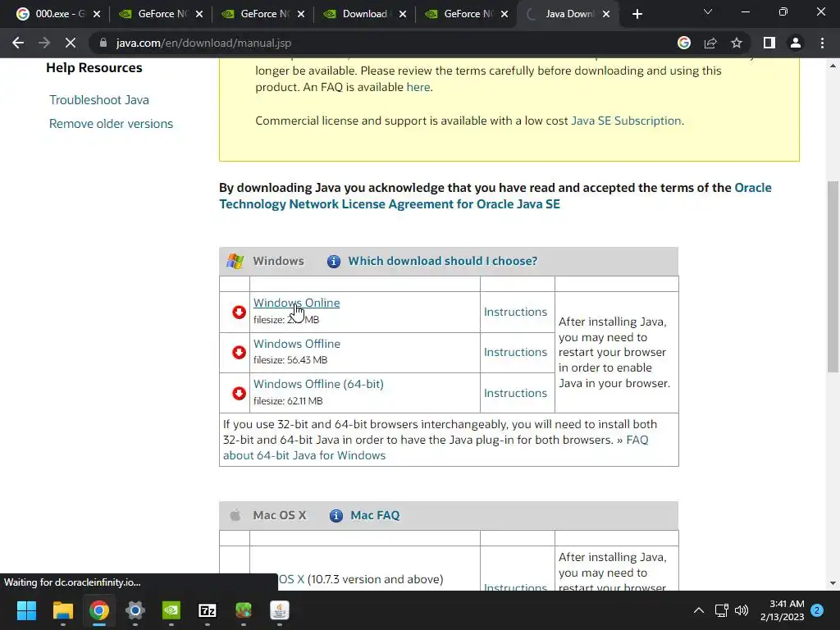Image resolution: width=840 pixels, height=630 pixels.
Task: Open Instructions for Windows Offline 64-bit
Action: tap(515, 393)
